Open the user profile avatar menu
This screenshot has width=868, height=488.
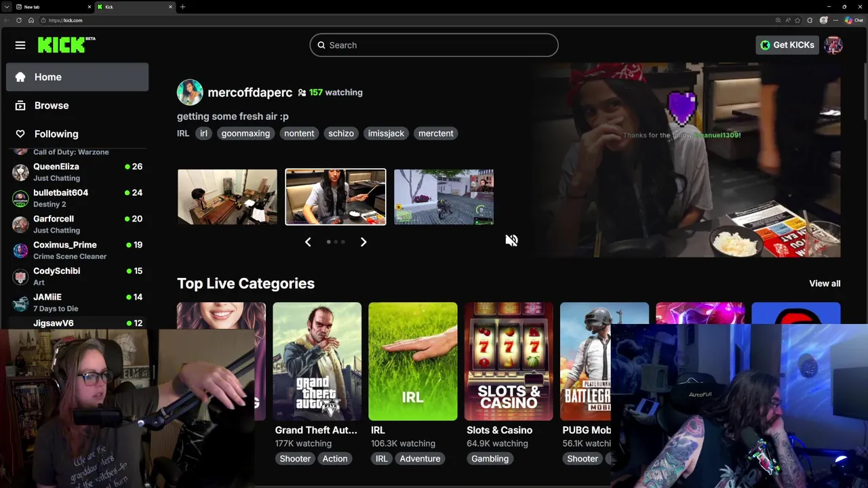click(x=833, y=45)
